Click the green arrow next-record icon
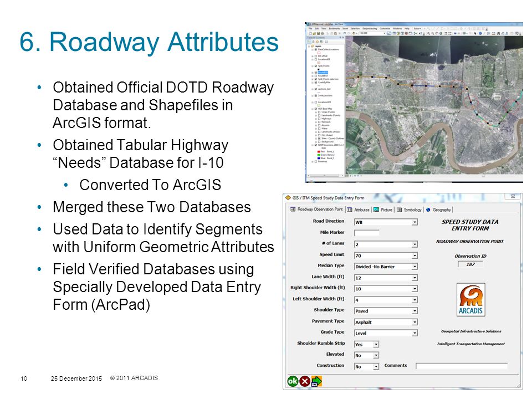Screen dimensions: 532x399 pos(316,381)
